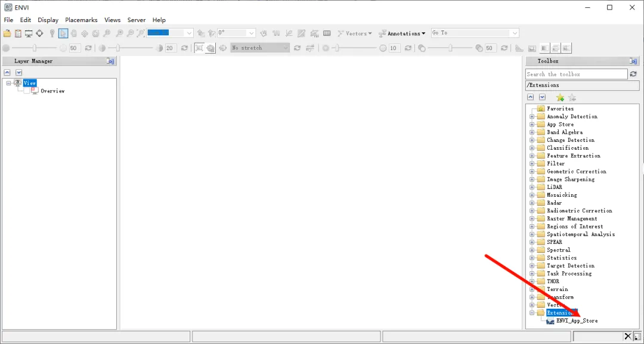Select the Spectral folder in Toolbox
The width and height of the screenshot is (644, 344).
click(559, 250)
